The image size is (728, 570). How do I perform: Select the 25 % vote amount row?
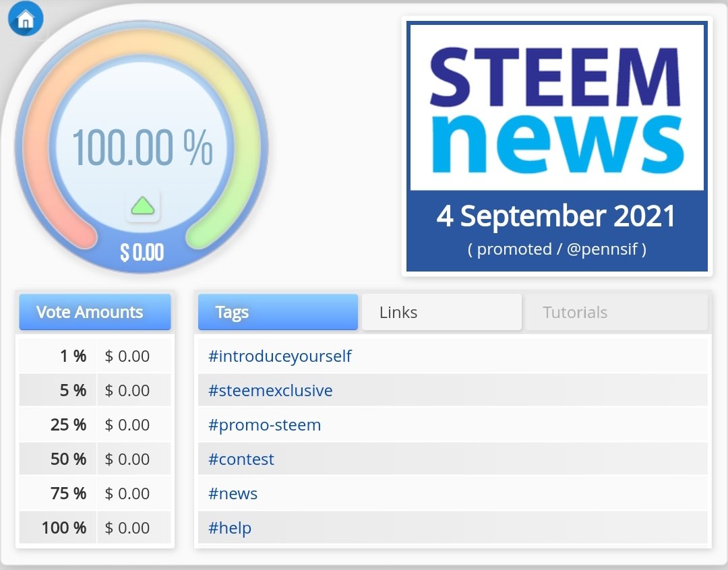point(94,425)
